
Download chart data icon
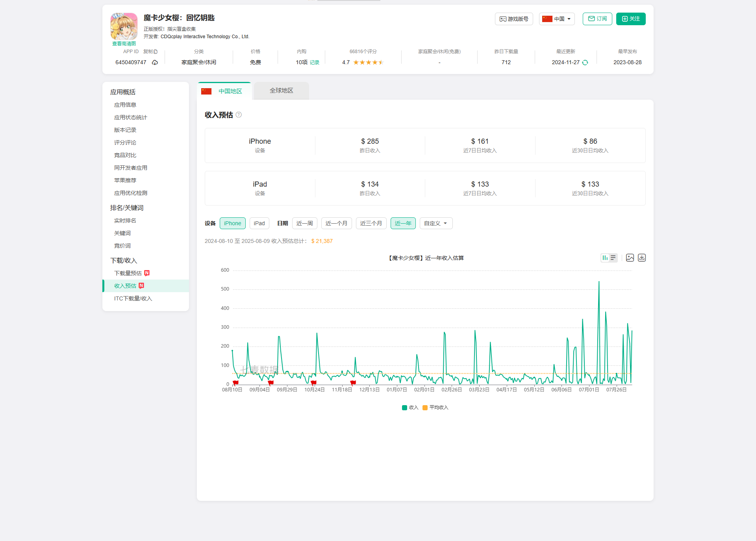tap(642, 258)
